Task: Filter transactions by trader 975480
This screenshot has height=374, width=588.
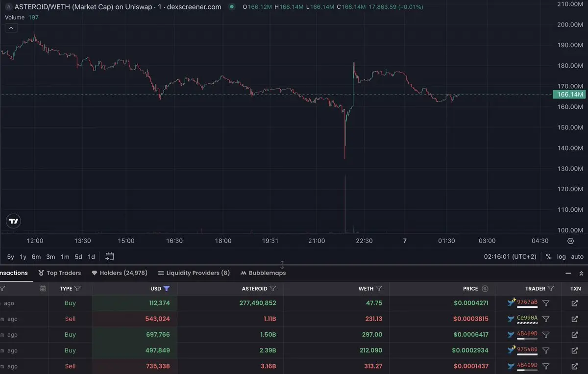Action: tap(546, 350)
